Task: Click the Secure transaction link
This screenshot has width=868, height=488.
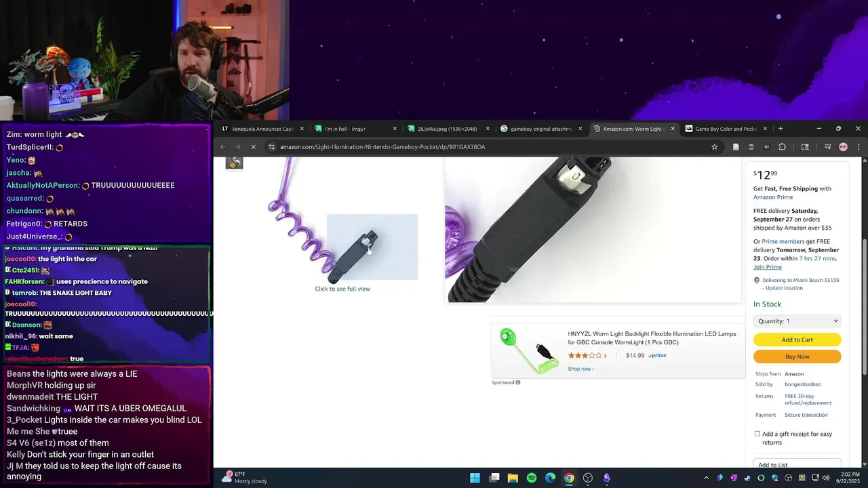Action: click(x=806, y=415)
